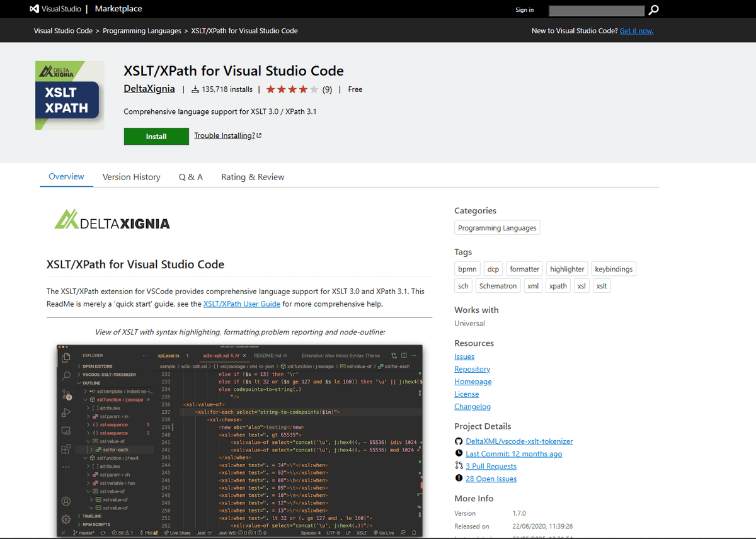Click the xslt tag
This screenshot has width=756, height=539.
pos(602,286)
